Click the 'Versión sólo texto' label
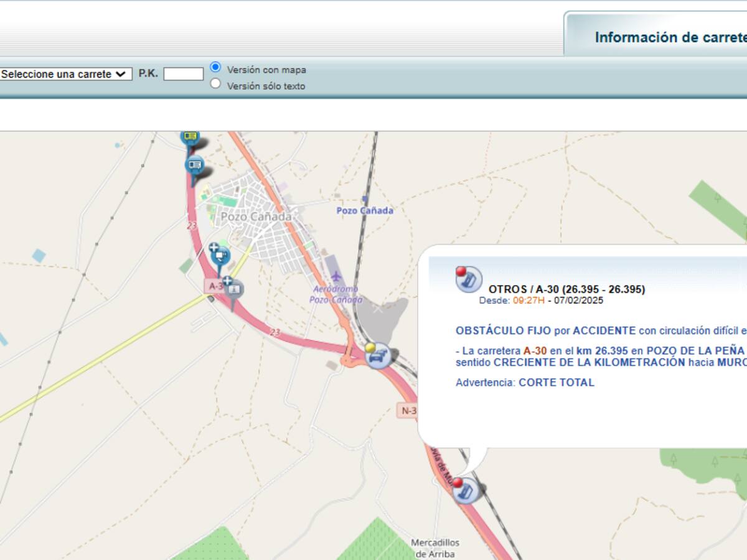The image size is (747, 560). pos(266,86)
